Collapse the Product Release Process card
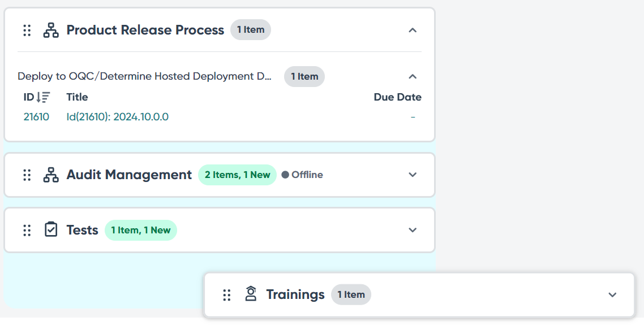The width and height of the screenshot is (644, 330). pos(413,30)
